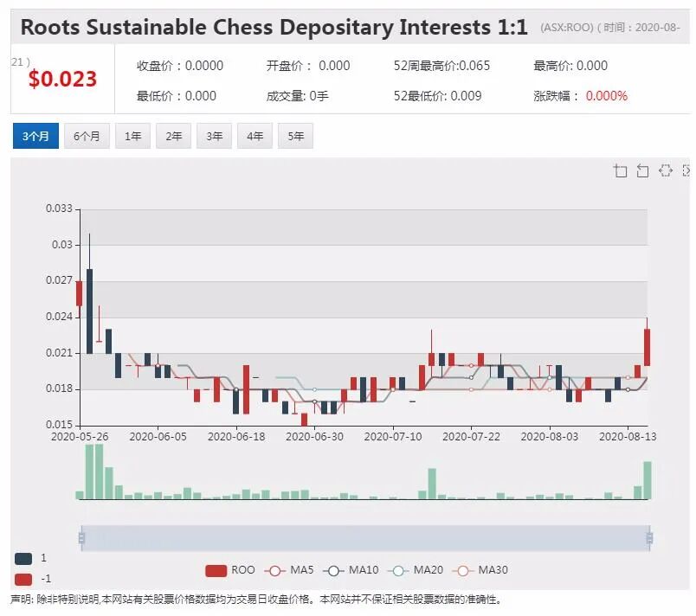Toggle the MA30 legend series

click(480, 570)
